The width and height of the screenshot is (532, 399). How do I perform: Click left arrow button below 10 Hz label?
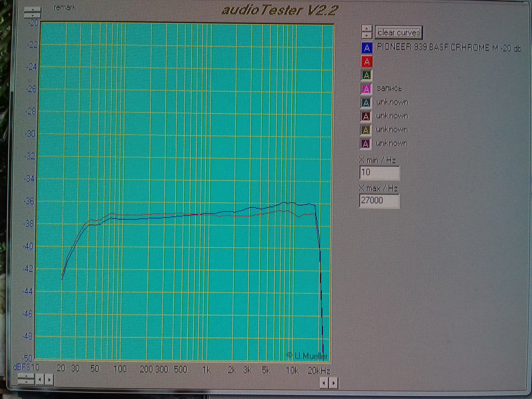click(40, 380)
